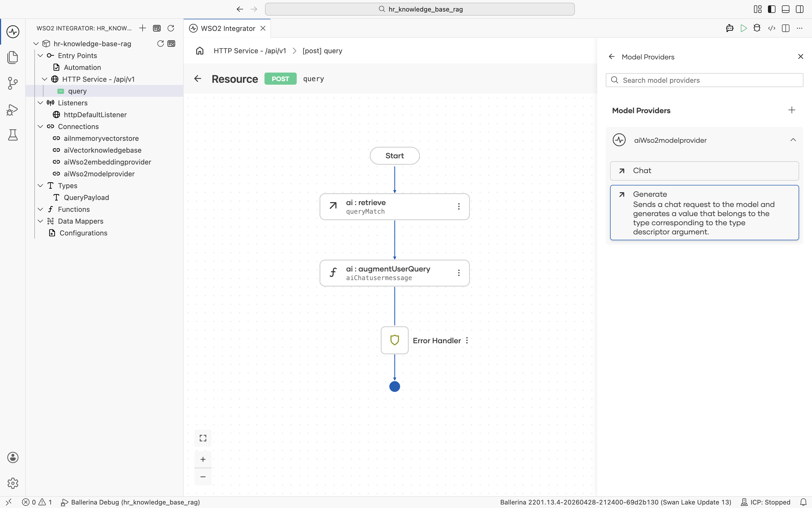This screenshot has width=812, height=508.
Task: Open the Error Handler options menu
Action: click(x=467, y=340)
